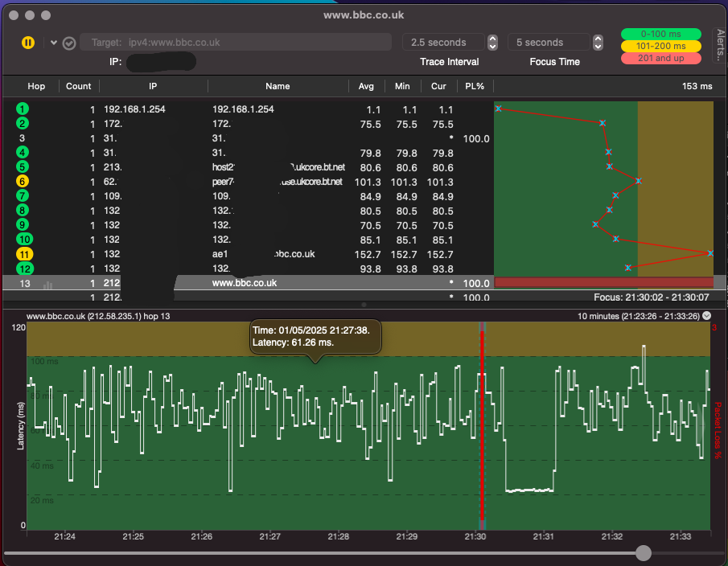Click the Trace Interval stepper arrows
Viewport: 728px width, 566px height.
click(492, 43)
